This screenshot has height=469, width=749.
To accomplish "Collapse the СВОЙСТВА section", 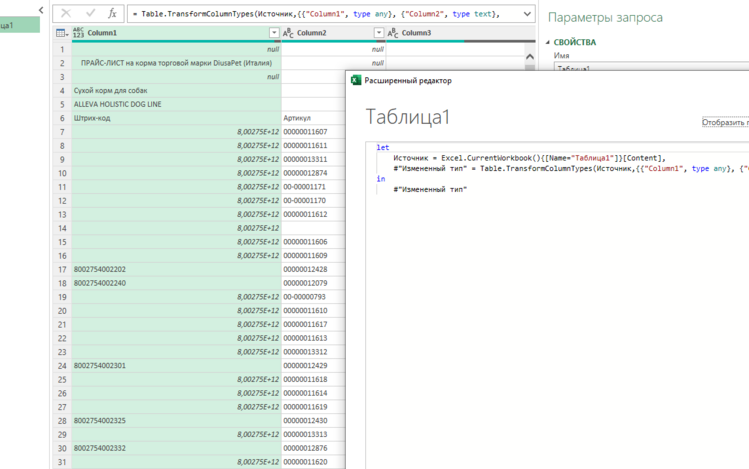I will point(547,42).
